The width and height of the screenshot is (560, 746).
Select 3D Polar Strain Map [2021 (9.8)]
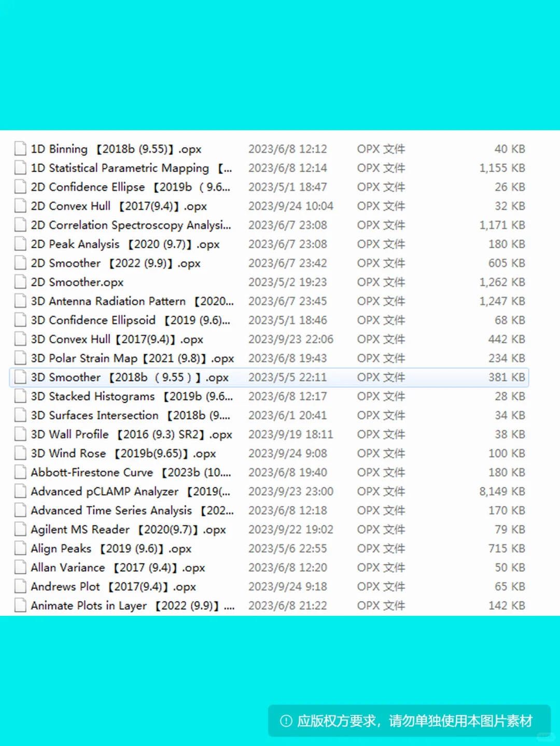[132, 358]
